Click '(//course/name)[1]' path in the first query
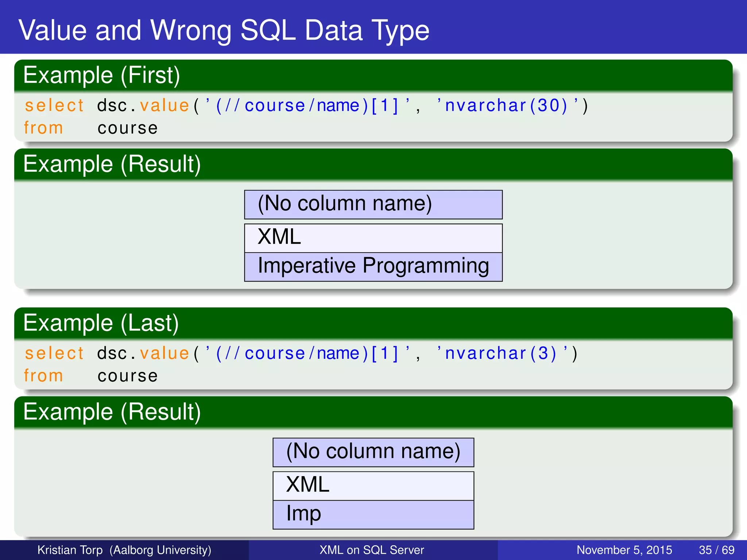747x560 pixels. click(307, 106)
